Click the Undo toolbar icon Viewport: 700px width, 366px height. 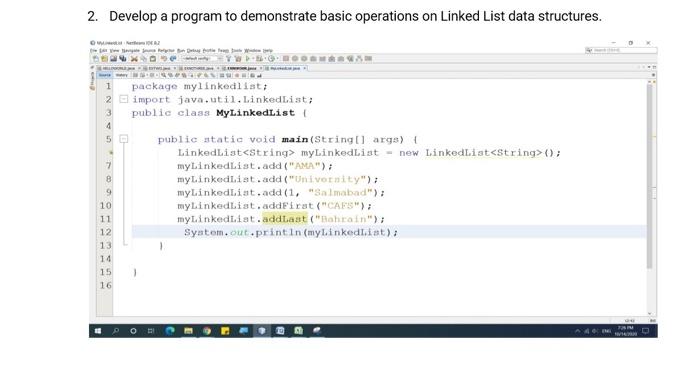(163, 58)
